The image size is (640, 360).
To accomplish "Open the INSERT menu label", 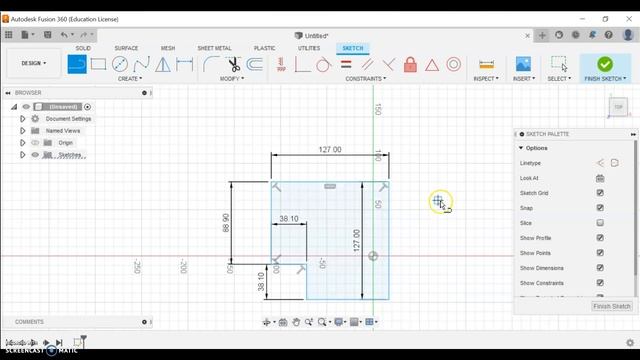I will [x=524, y=78].
